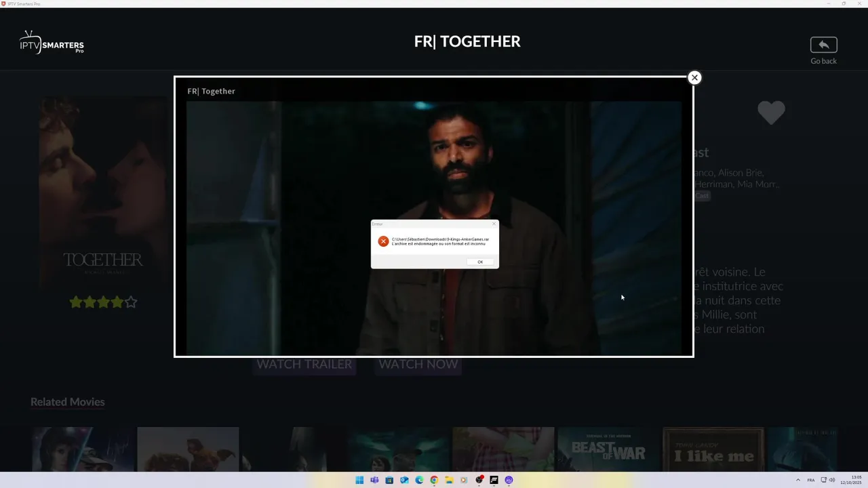Click the star rating under the poster

[x=103, y=302]
